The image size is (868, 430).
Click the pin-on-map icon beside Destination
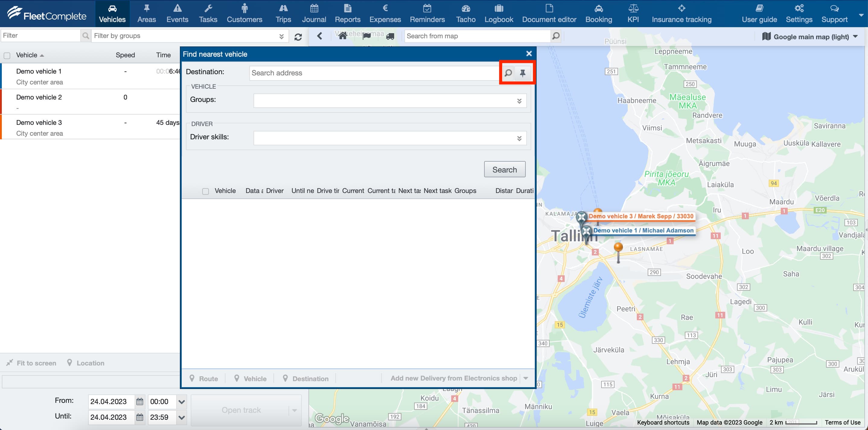523,73
